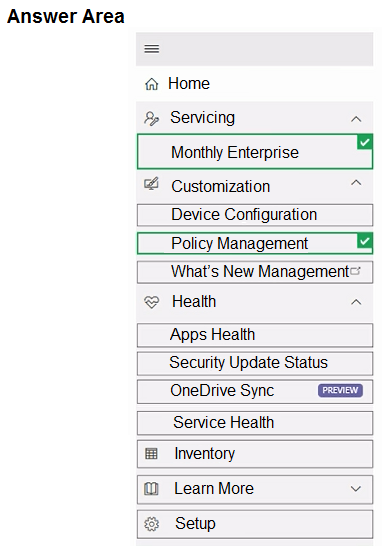385x549 pixels.
Task: Click the hamburger menu icon
Action: pos(152,49)
